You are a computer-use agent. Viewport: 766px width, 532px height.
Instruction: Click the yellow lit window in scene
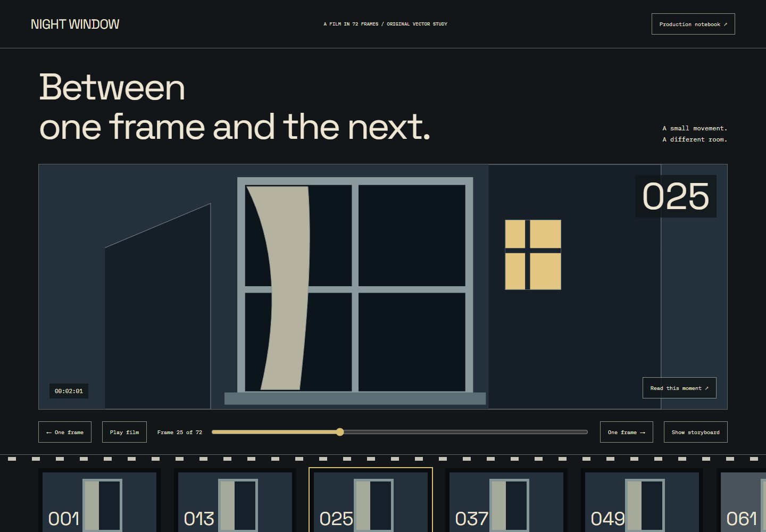(x=533, y=255)
